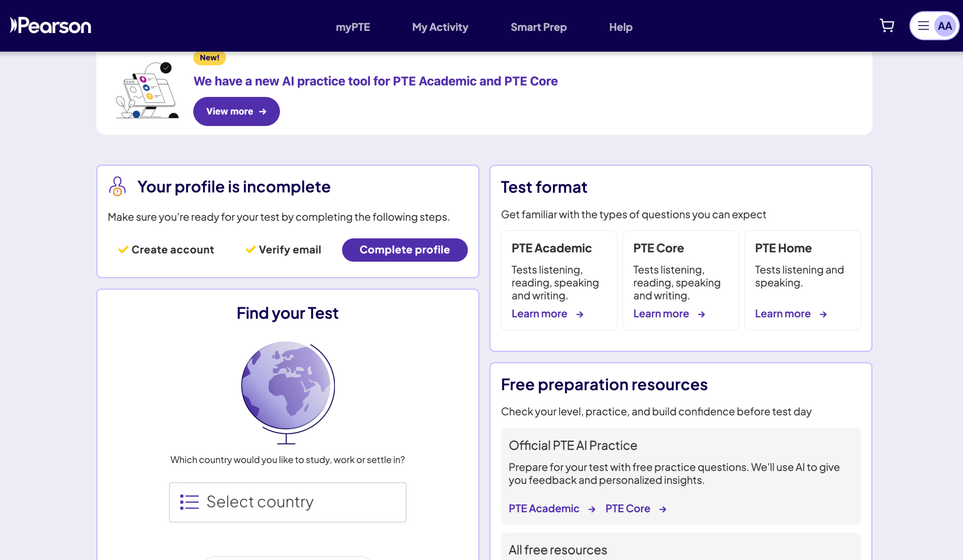Open the Help menu item
The width and height of the screenshot is (963, 560).
pyautogui.click(x=621, y=27)
